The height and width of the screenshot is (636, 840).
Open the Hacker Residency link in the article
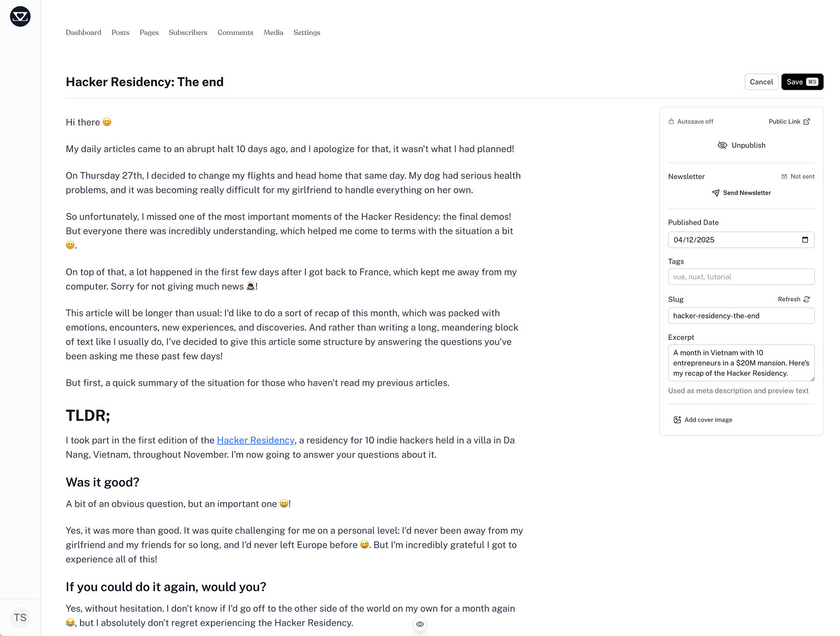pyautogui.click(x=255, y=440)
